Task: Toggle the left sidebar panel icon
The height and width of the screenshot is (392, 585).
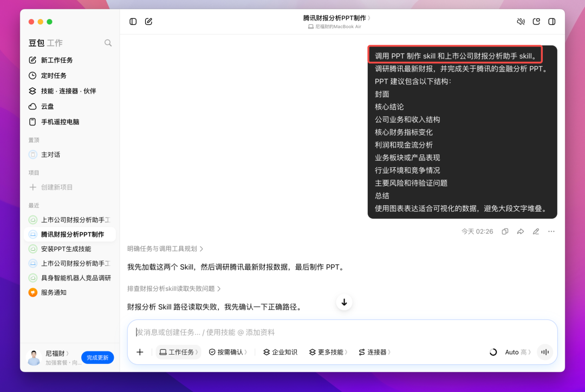Action: click(133, 22)
